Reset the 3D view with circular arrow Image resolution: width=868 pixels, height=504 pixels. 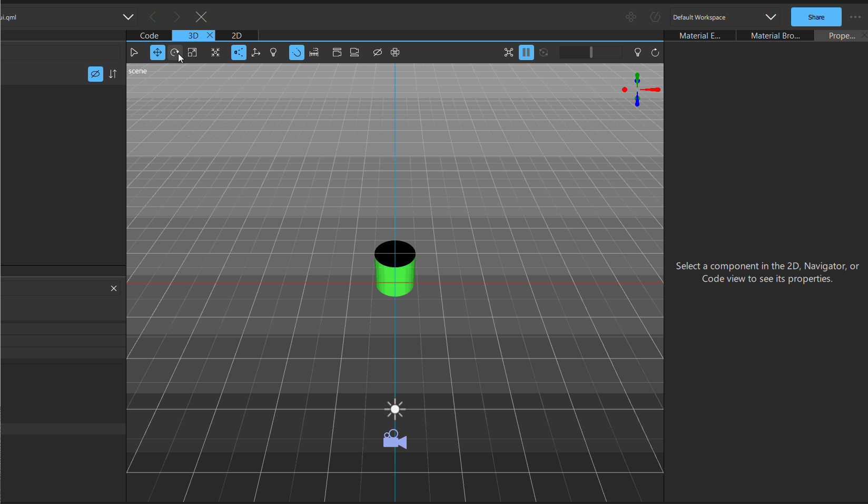(x=655, y=52)
